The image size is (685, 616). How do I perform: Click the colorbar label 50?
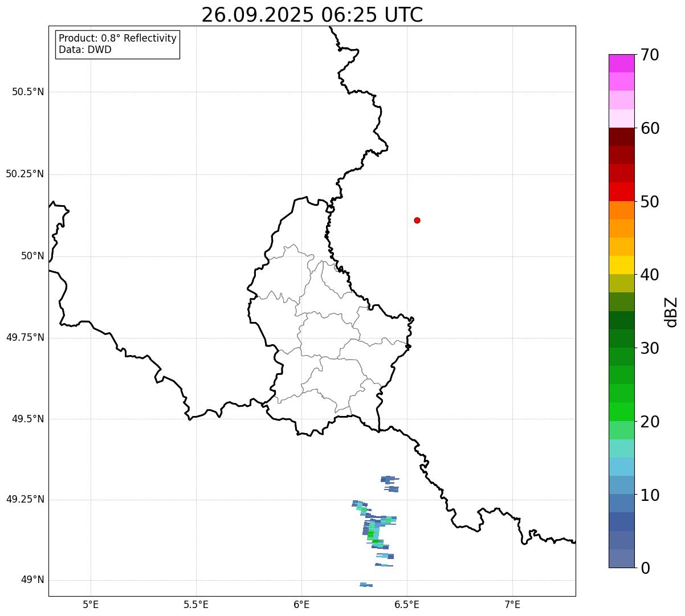[650, 202]
